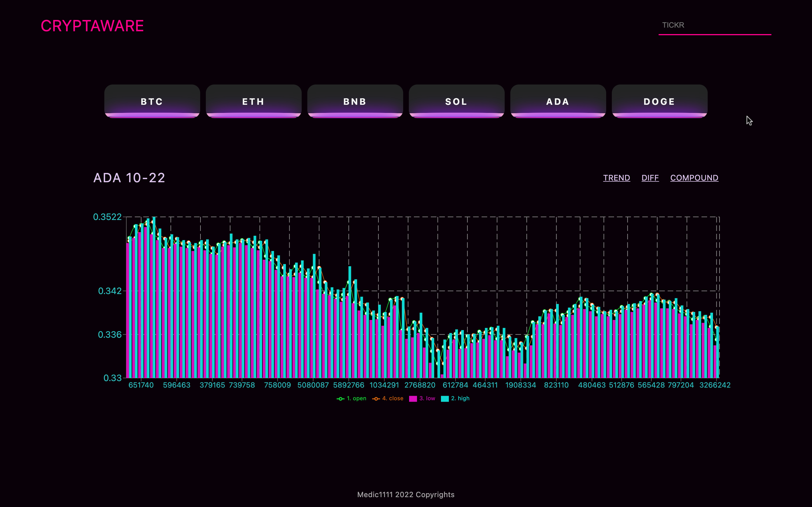812x507 pixels.
Task: Select the SOL coin button
Action: (456, 101)
